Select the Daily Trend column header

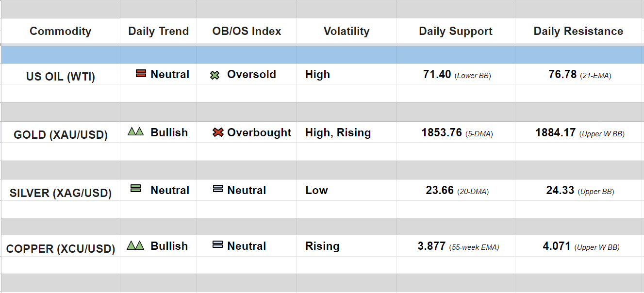click(x=158, y=31)
